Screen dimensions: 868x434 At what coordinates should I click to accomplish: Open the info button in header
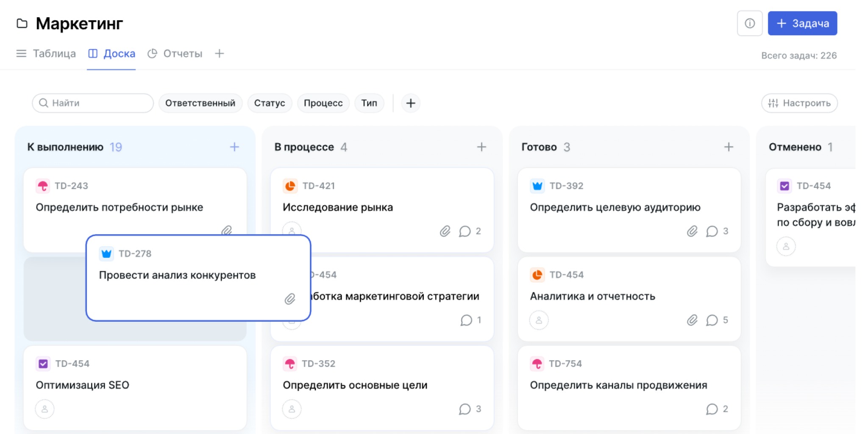(749, 23)
